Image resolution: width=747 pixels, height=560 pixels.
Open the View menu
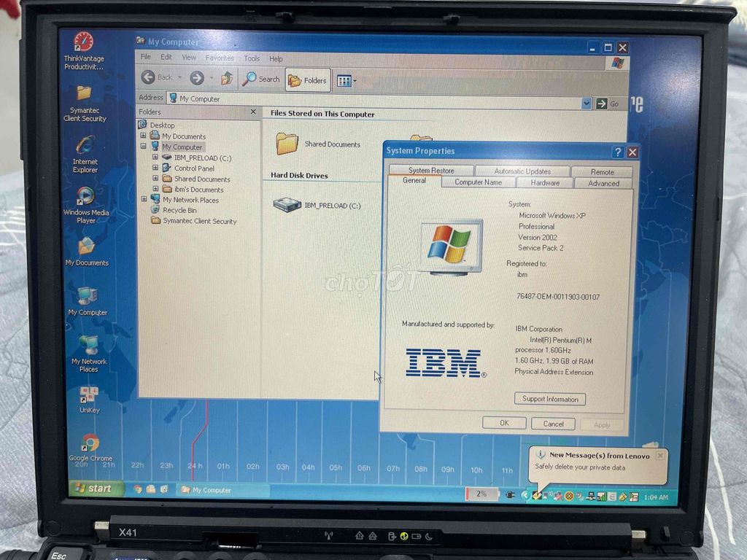point(189,58)
